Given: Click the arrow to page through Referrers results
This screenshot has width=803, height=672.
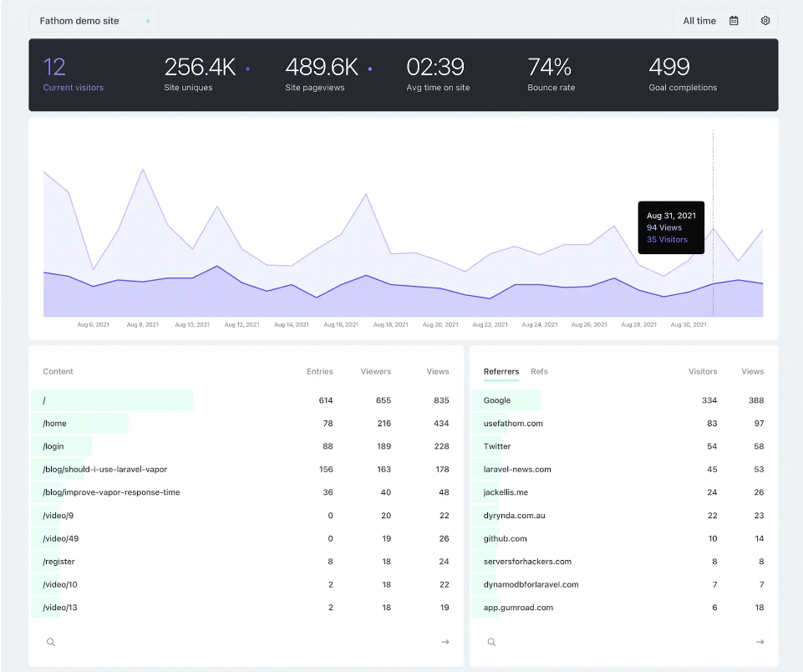Looking at the screenshot, I should (x=760, y=642).
